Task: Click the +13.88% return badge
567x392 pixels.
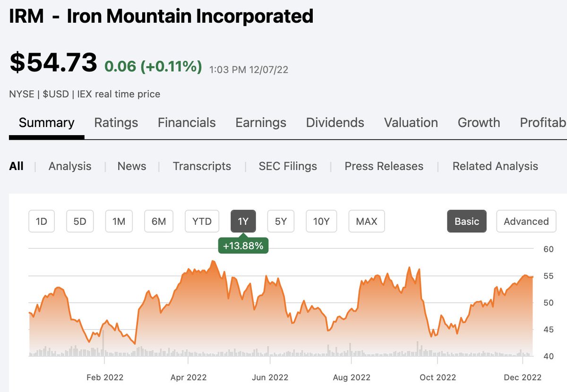Action: pos(243,246)
